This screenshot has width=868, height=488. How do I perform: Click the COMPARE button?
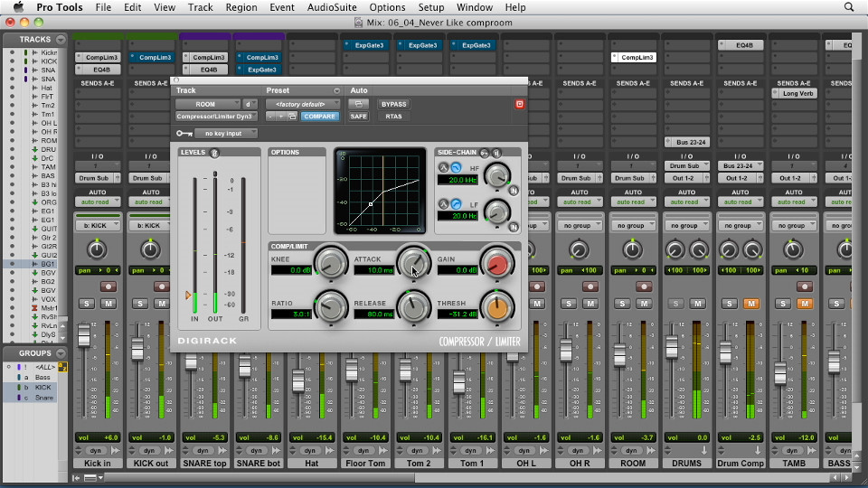[319, 117]
